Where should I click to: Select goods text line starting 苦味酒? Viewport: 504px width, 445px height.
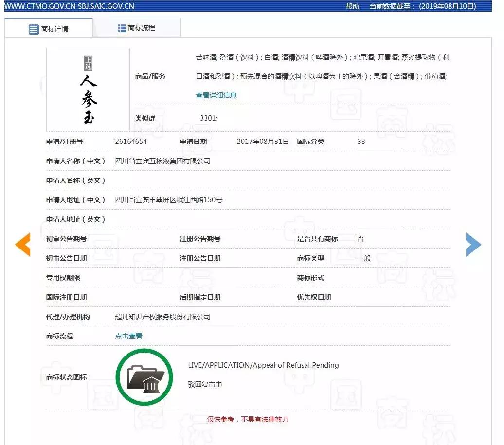[323, 57]
